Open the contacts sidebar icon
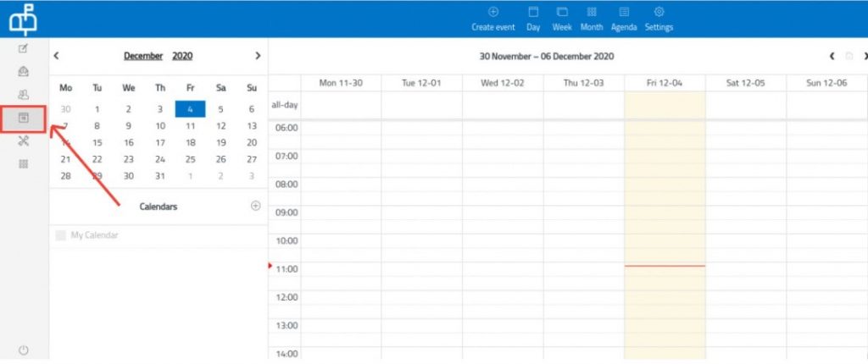The width and height of the screenshot is (868, 364). (24, 95)
